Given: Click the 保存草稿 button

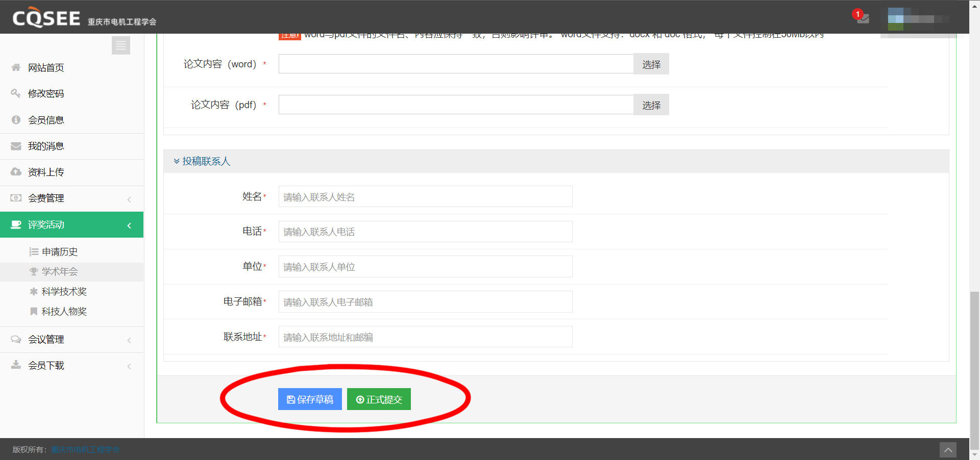Looking at the screenshot, I should 310,399.
